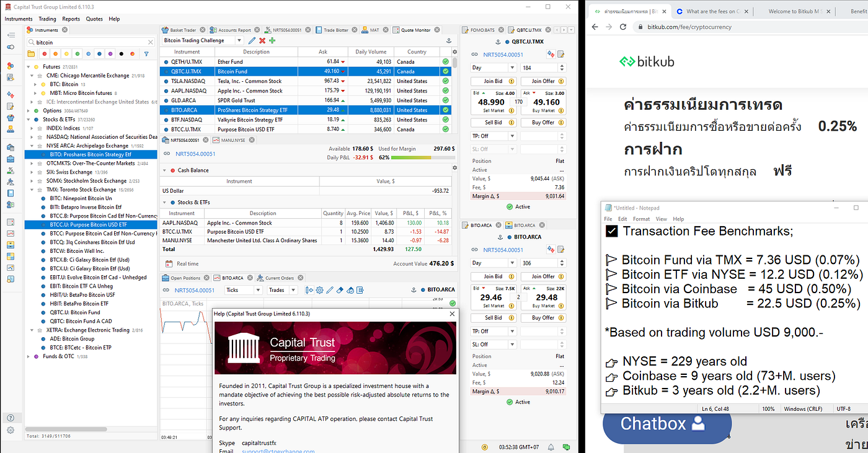Click the Quote Monitor vertical scrollbar
The height and width of the screenshot is (453, 868).
coord(454,62)
